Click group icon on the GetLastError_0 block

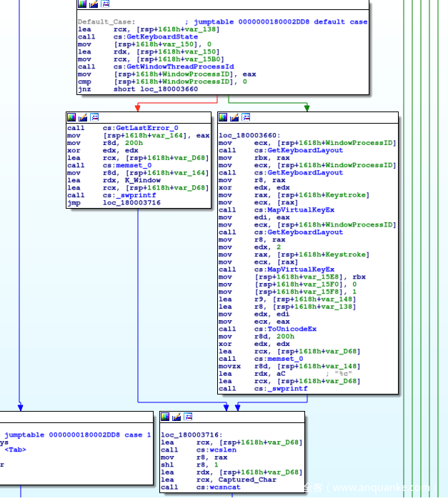[x=94, y=116]
